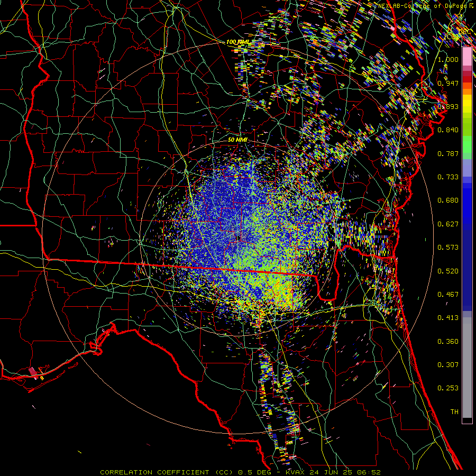Image resolution: width=476 pixels, height=476 pixels.
Task: Click the CORRELATION COEFFICIENT (CC) caption text
Action: 166,472
